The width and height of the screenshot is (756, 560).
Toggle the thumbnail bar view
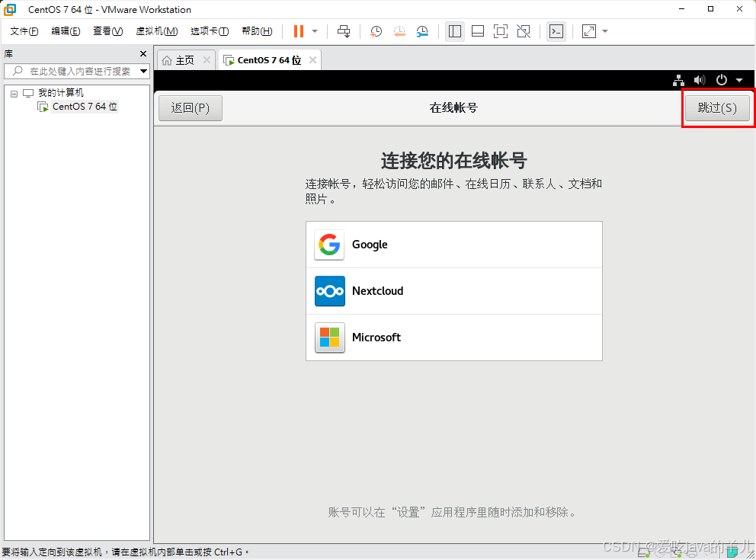click(478, 31)
